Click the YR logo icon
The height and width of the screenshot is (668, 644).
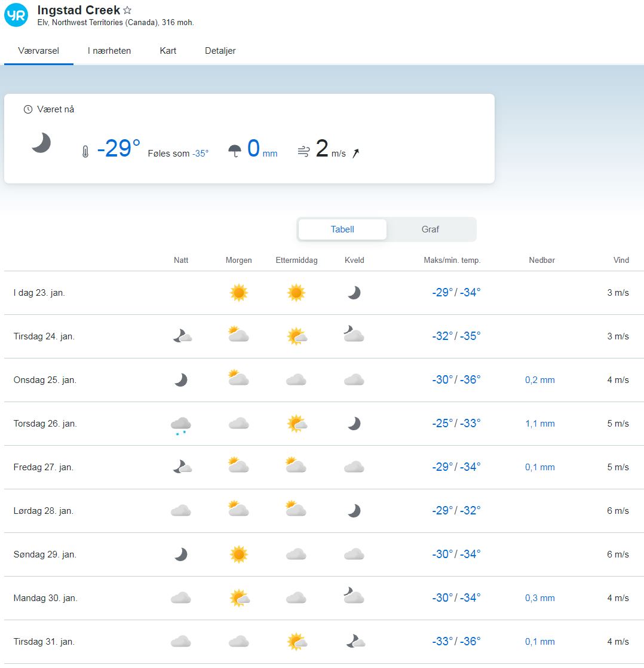pyautogui.click(x=16, y=16)
